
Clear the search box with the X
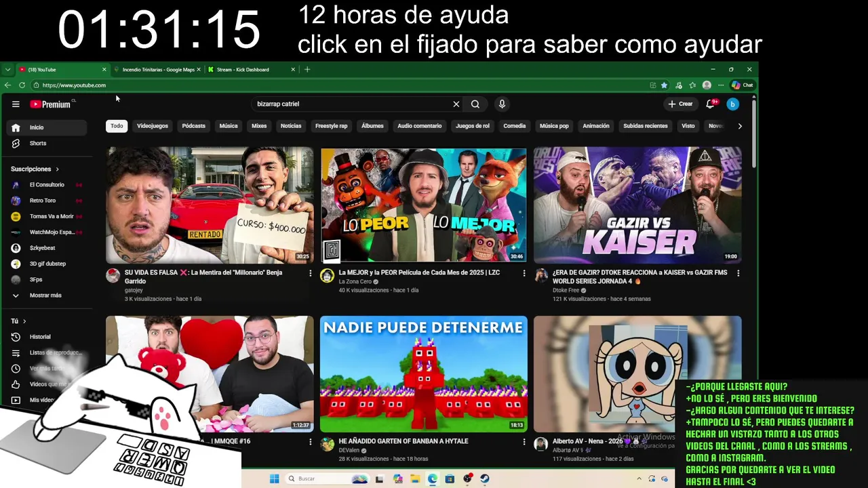tap(456, 104)
